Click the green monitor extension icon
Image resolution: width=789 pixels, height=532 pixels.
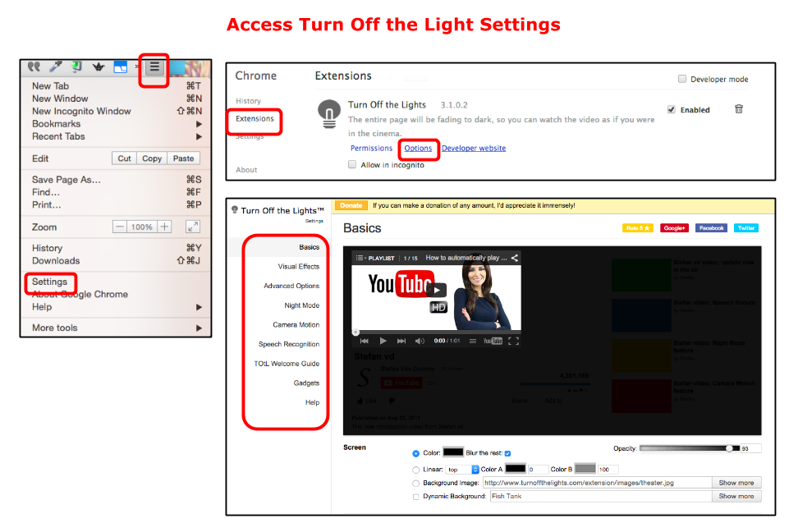click(x=76, y=66)
